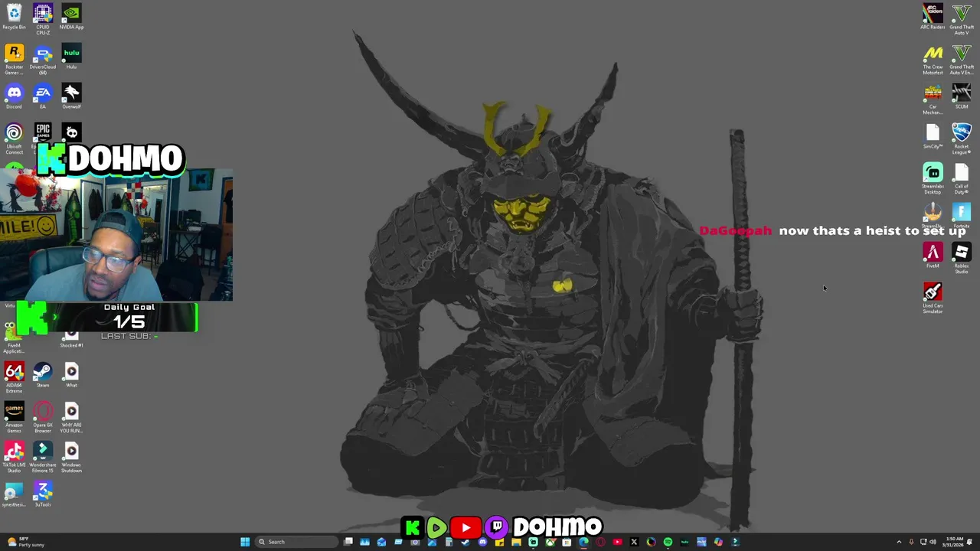This screenshot has height=551, width=980.
Task: Open the YouTube taskbar shortcut
Action: tap(617, 542)
